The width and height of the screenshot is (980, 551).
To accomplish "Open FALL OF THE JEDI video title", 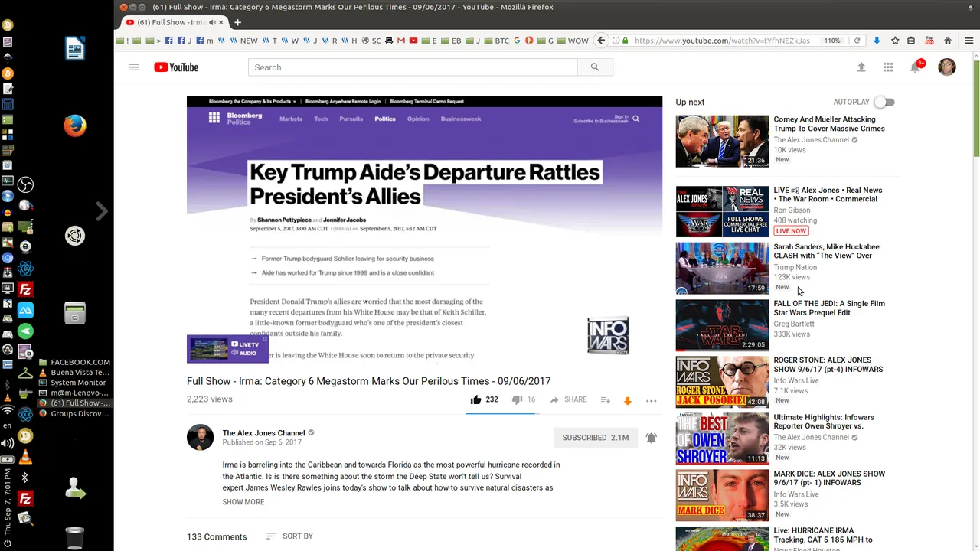I will click(x=829, y=308).
